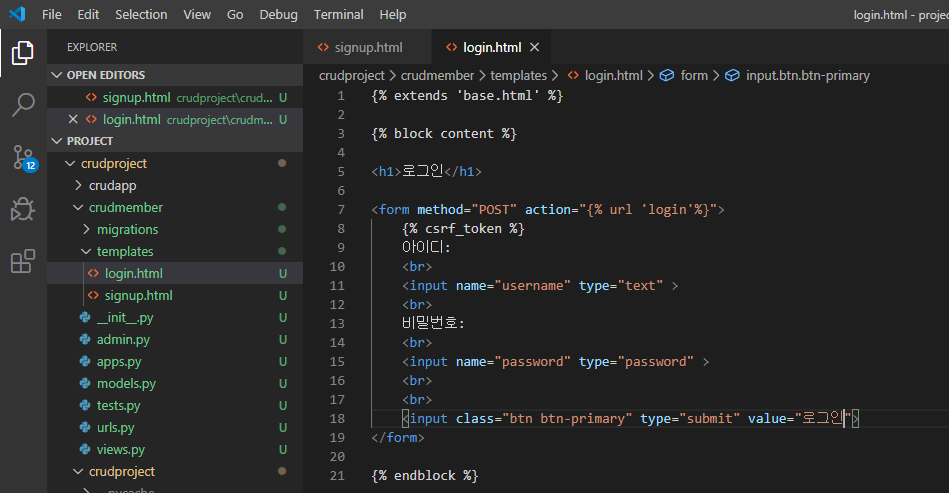This screenshot has width=949, height=493.
Task: Click line number 7 in the gutter
Action: (341, 210)
